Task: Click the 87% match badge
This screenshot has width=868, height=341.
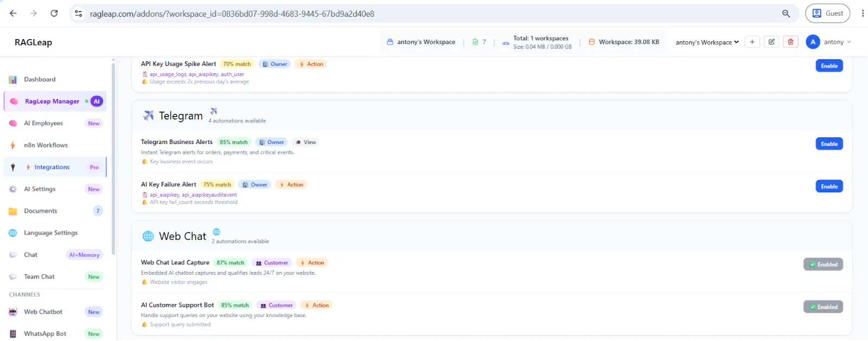Action: click(x=231, y=263)
